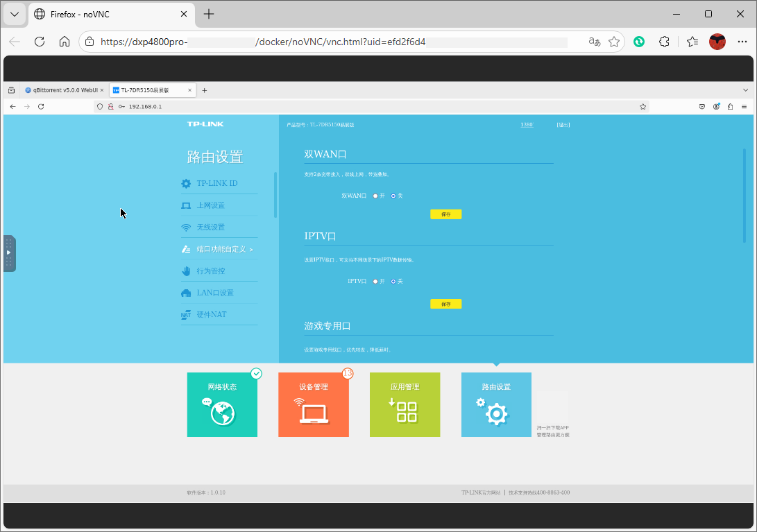757x532 pixels.
Task: Open the inner Firefox list-all-tabs dropdown
Action: pos(745,90)
